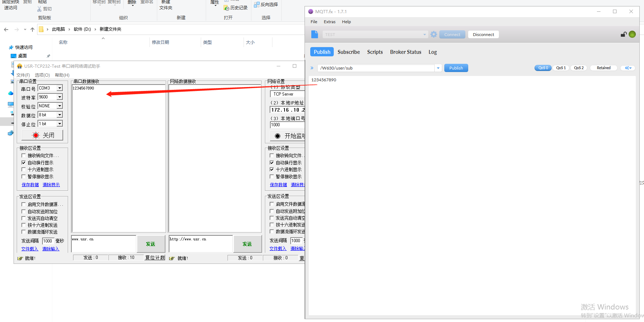Click the serial 清除显示 link
Screen dimensions: 644x322
(51, 185)
